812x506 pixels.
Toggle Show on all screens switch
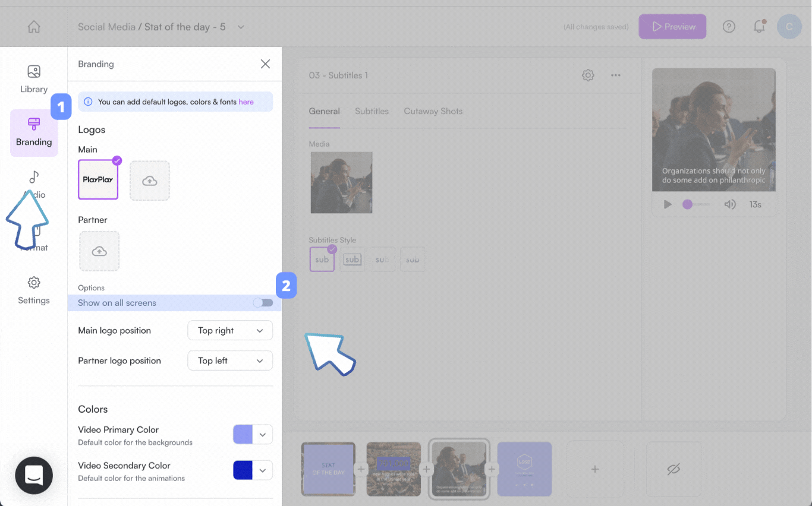pyautogui.click(x=263, y=303)
